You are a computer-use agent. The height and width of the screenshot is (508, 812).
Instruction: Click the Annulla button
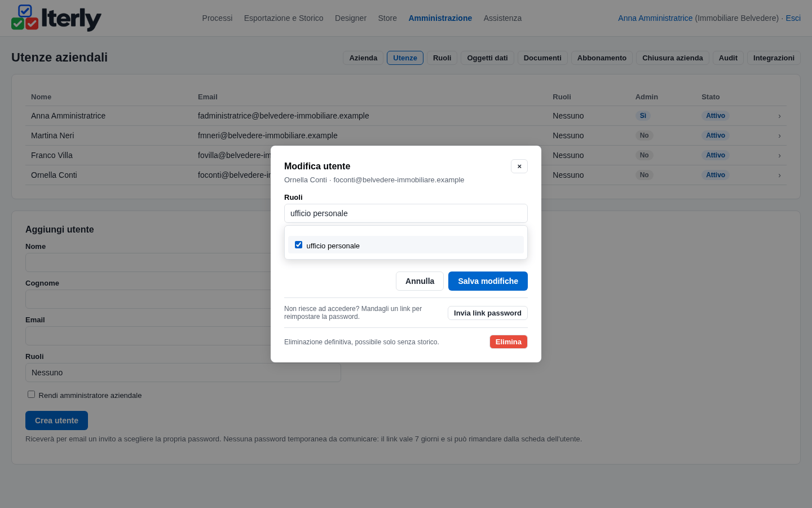420,281
